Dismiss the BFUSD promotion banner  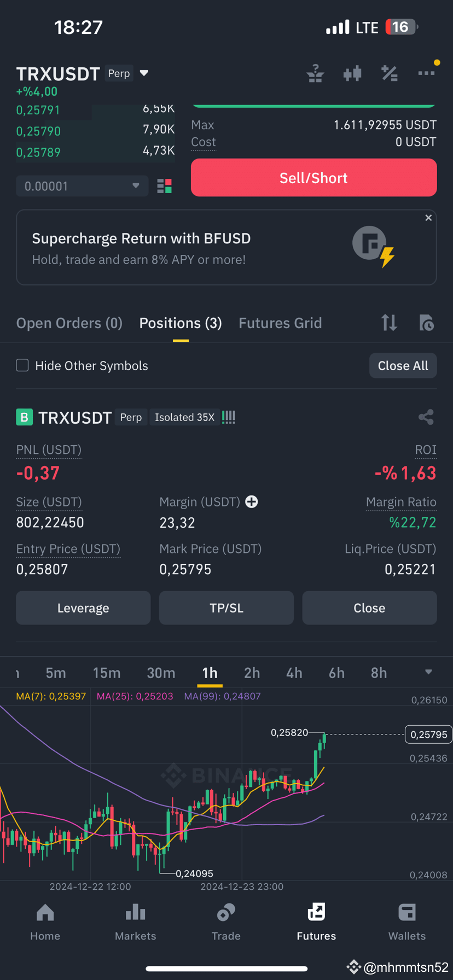428,218
